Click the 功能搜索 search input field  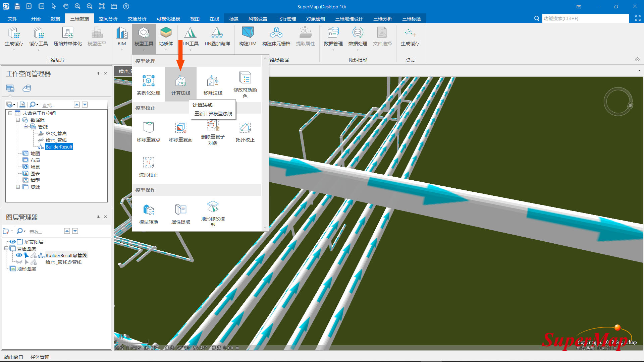pos(585,19)
